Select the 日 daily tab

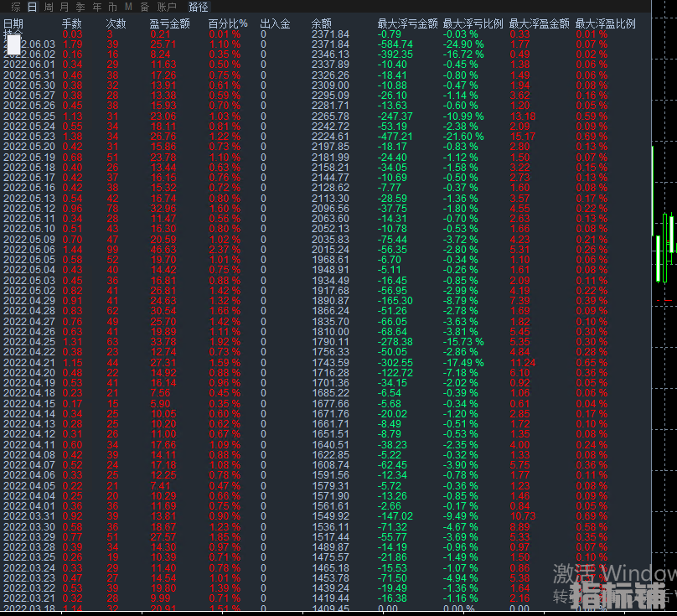[32, 7]
